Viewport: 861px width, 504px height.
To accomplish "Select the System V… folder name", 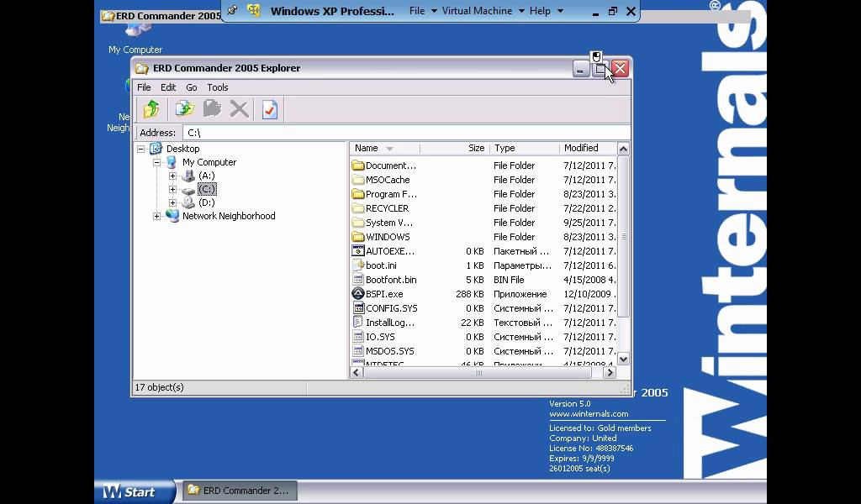I will click(389, 223).
